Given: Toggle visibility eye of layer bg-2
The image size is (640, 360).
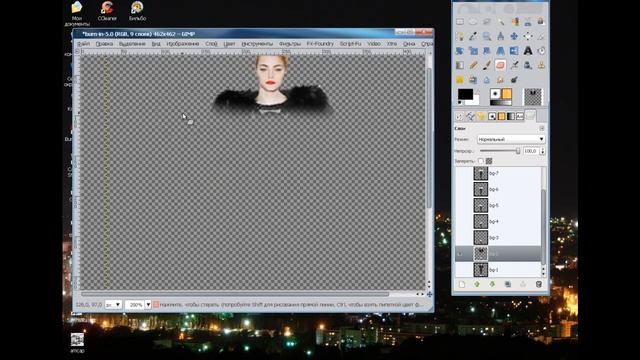Looking at the screenshot, I should click(460, 254).
